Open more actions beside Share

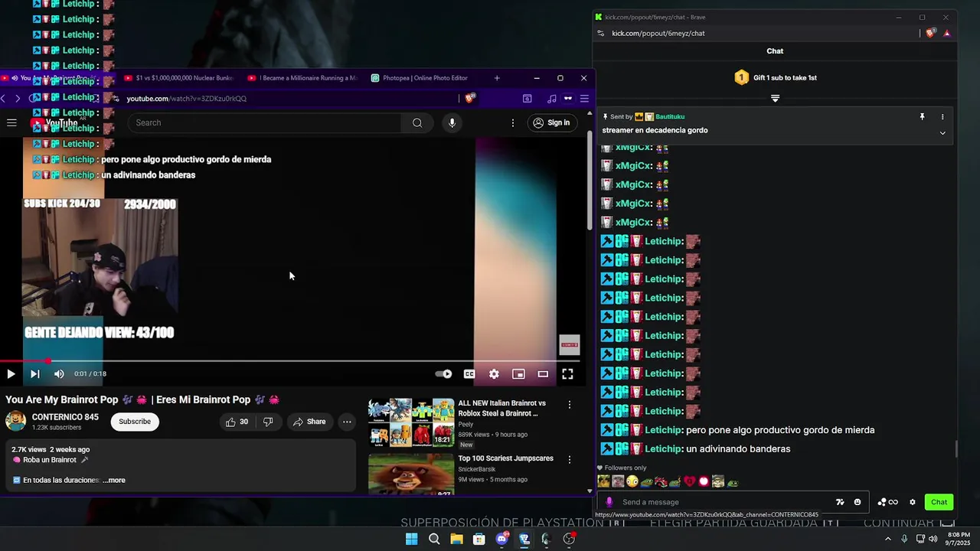(347, 422)
